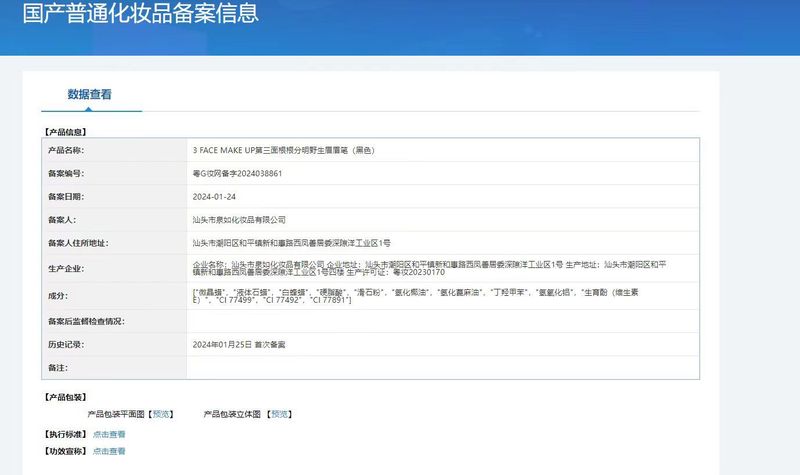This screenshot has width=800, height=475.
Task: Open 点击查看 next to 执行标准
Action: point(109,434)
